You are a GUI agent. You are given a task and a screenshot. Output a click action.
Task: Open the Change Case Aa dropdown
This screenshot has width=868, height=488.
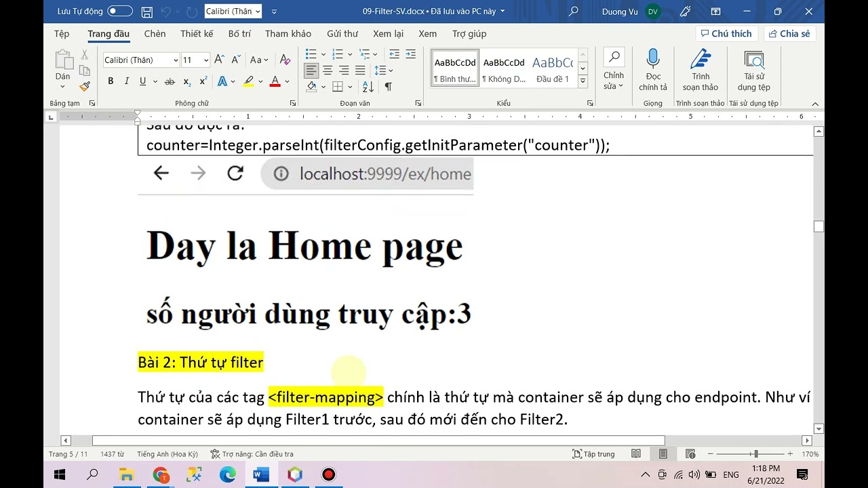(x=259, y=60)
